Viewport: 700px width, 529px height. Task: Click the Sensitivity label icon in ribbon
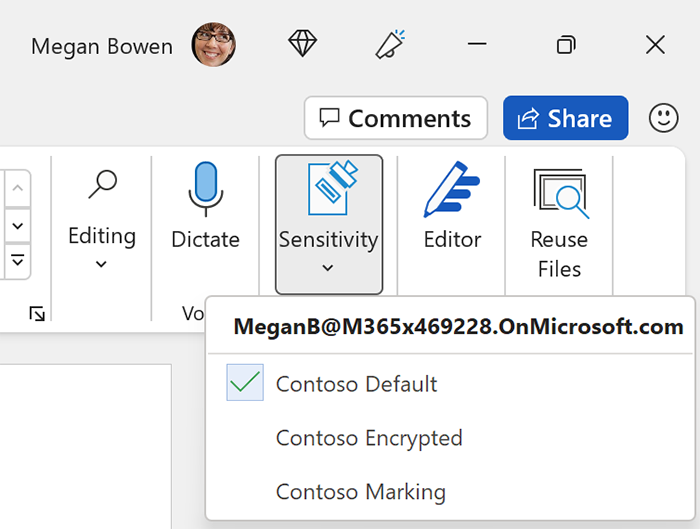332,188
